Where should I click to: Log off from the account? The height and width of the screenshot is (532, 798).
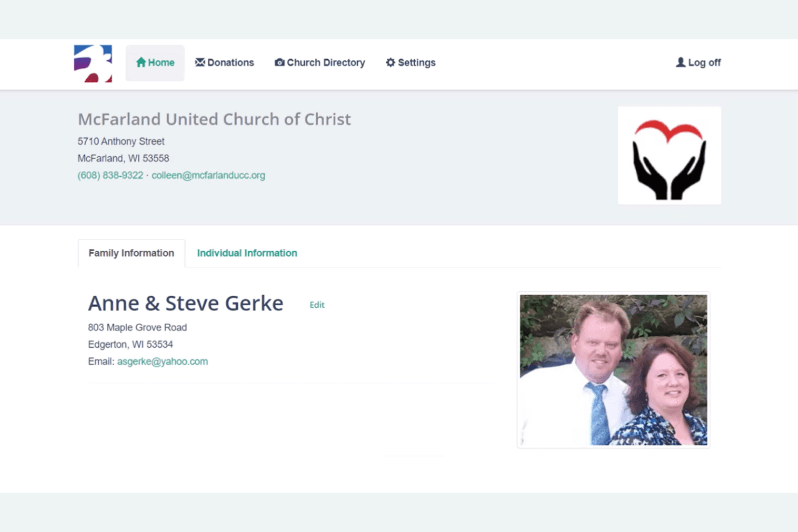pos(698,63)
